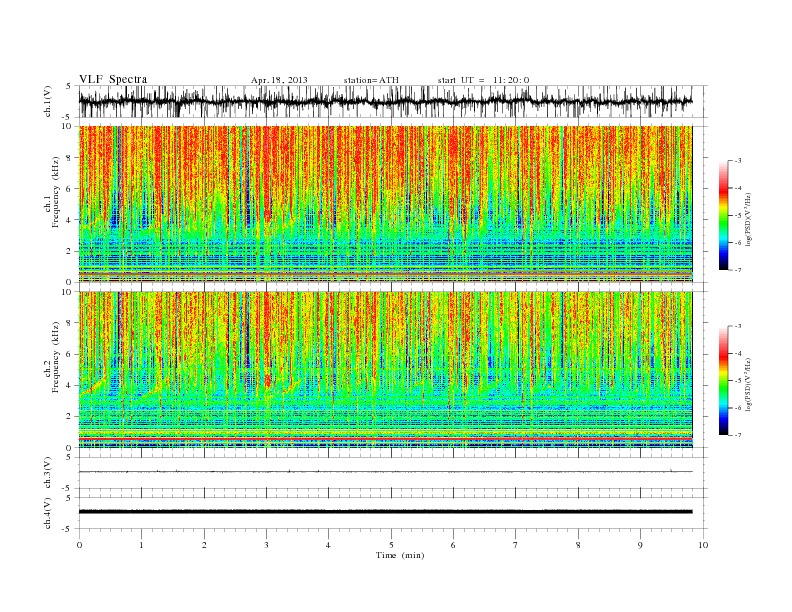
Task: Click the "ch.1(V)" waveform axis label
Action: pyautogui.click(x=48, y=101)
